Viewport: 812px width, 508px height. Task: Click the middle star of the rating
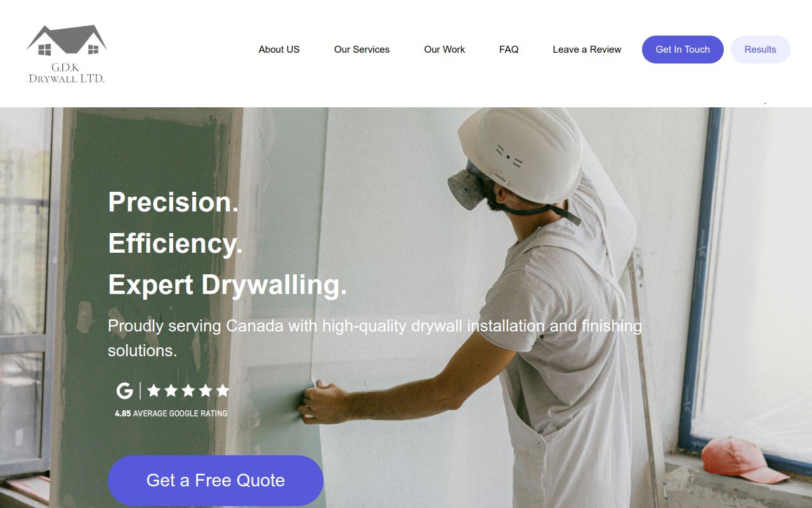[188, 391]
